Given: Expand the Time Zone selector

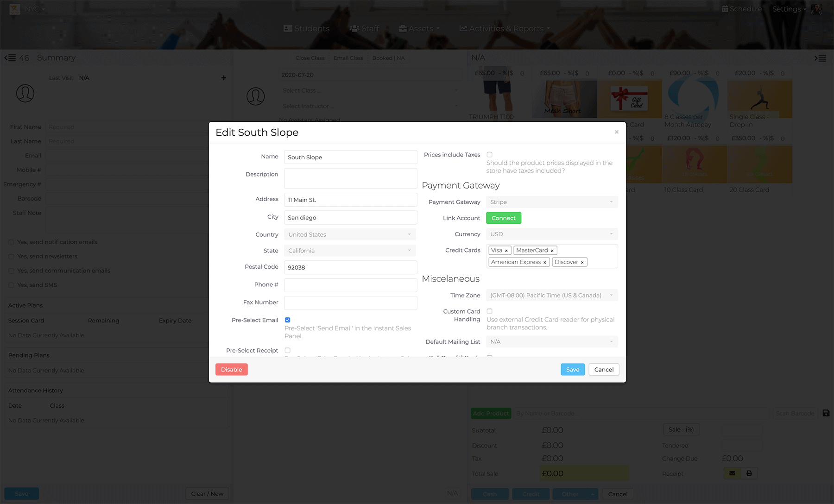Looking at the screenshot, I should pos(551,295).
